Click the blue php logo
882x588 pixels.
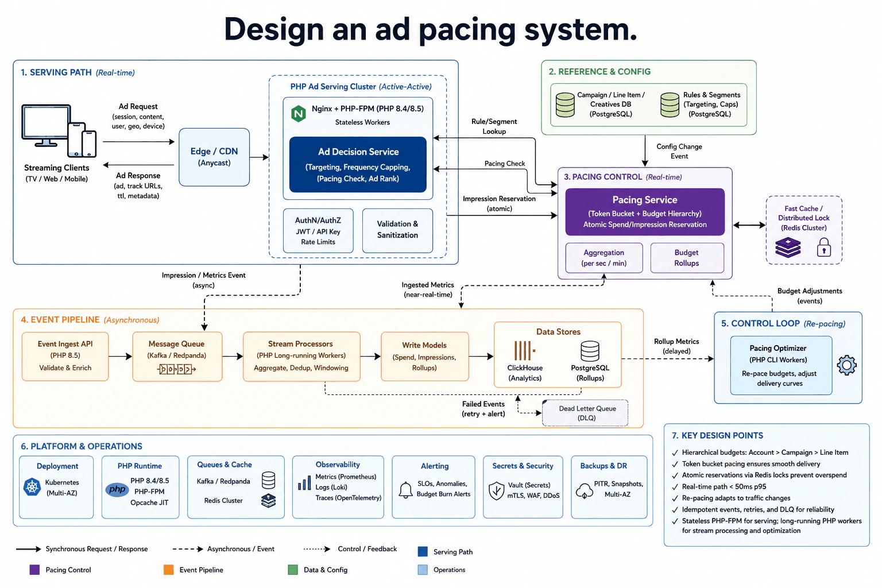coord(117,489)
